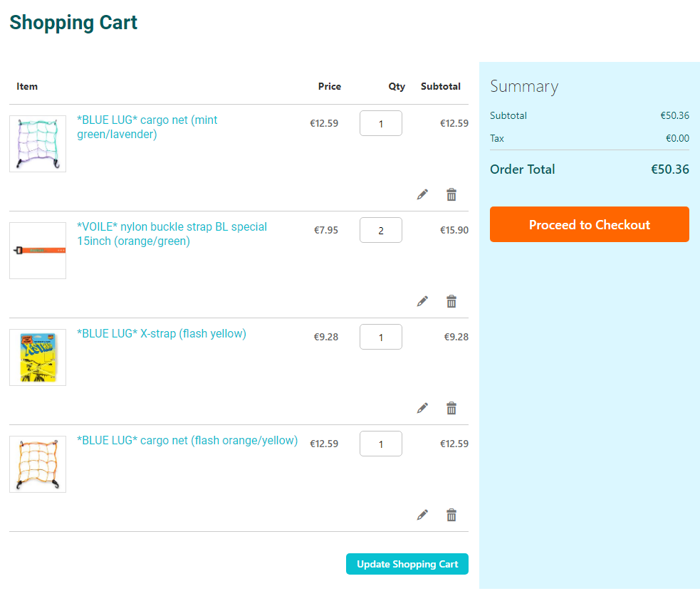The width and height of the screenshot is (700, 591).
Task: Edit the X-strap flash yellow item
Action: [422, 408]
